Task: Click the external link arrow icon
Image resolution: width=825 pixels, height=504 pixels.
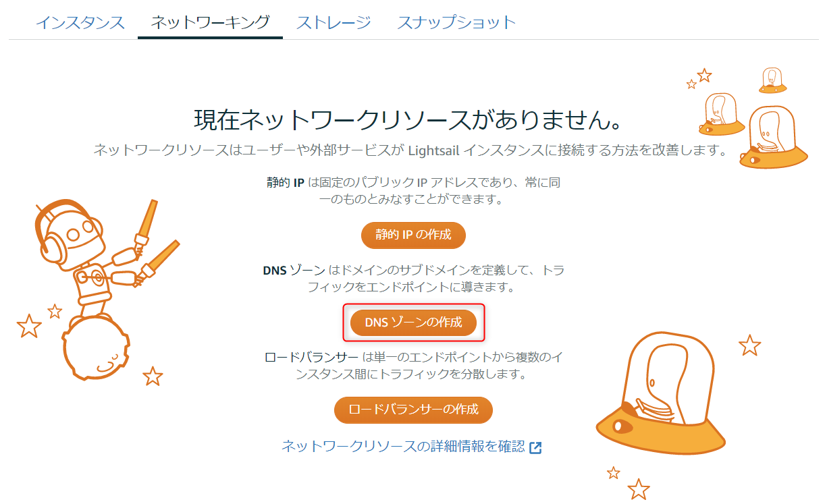Action: tap(535, 447)
